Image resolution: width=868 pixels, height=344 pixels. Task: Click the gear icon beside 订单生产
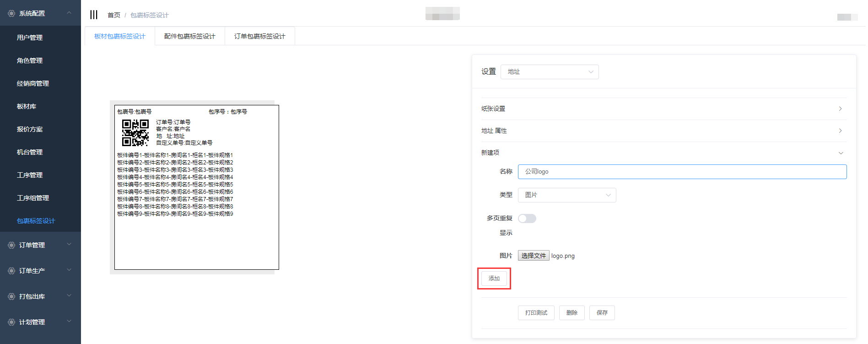11,271
